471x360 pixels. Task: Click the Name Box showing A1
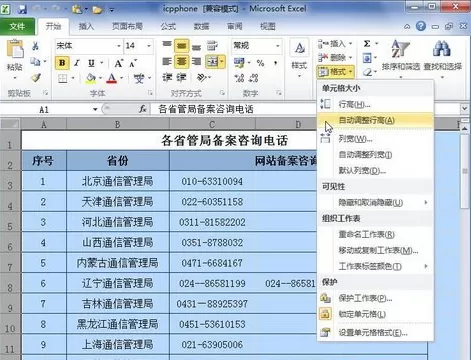[44, 109]
